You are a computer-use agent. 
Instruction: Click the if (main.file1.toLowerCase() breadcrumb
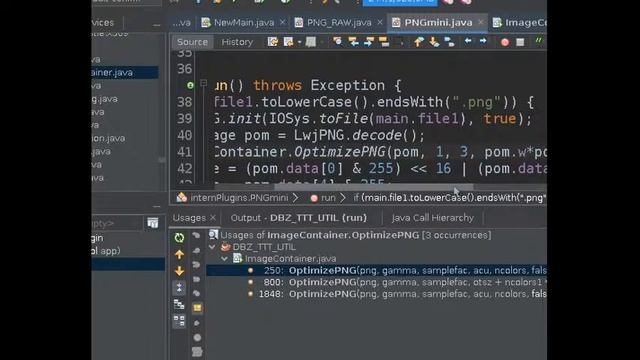450,198
